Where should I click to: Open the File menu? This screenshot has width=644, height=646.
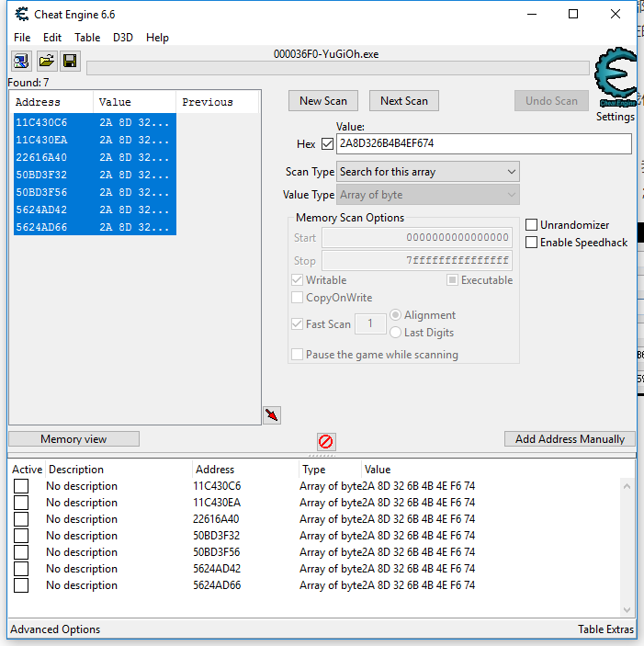[x=22, y=38]
